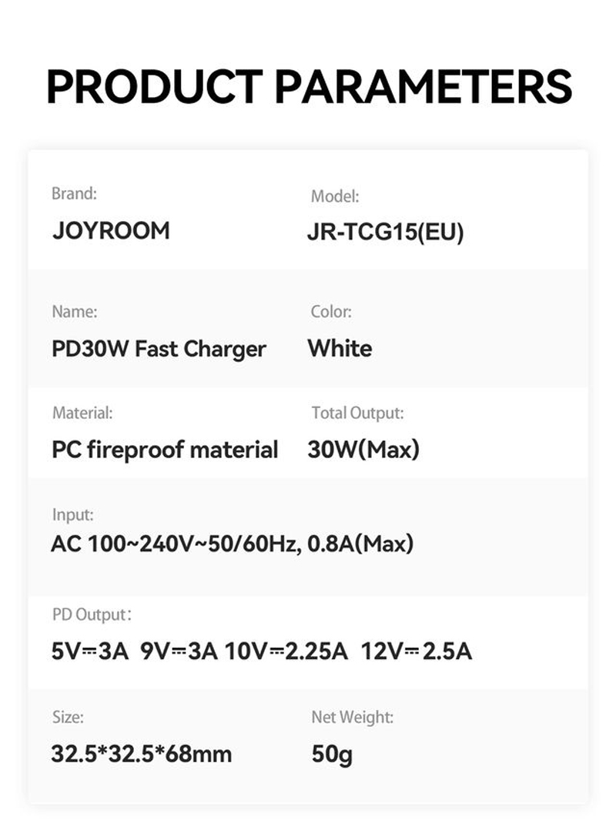Viewport: 616px width, 840px height.
Task: Click the 12V 2.5A output value
Action: pos(417,651)
